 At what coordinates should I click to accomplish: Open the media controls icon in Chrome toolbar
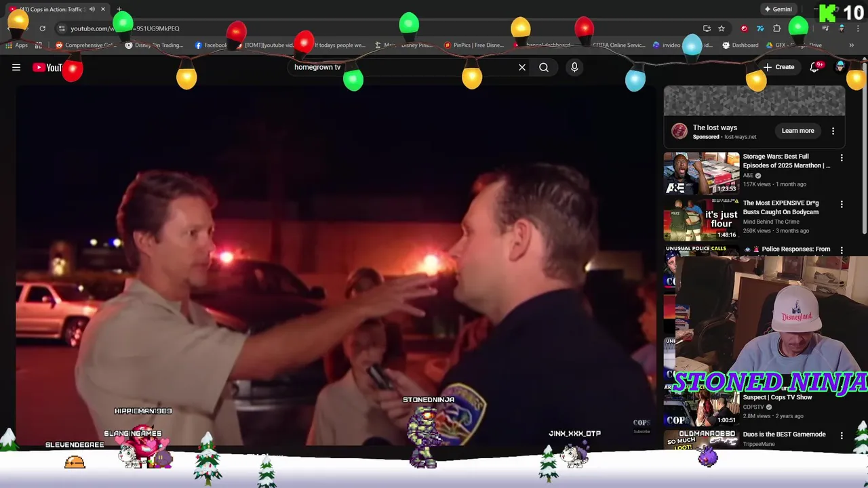(825, 28)
